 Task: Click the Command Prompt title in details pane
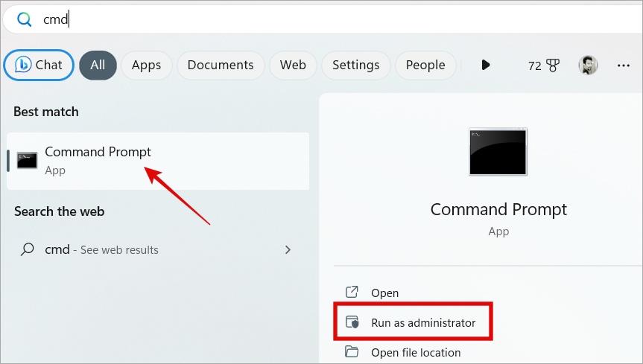[x=498, y=209]
